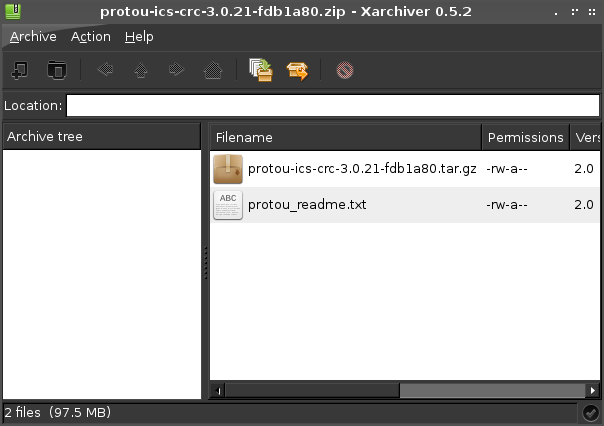604x426 pixels.
Task: Click the Archive tree header
Action: coord(102,136)
